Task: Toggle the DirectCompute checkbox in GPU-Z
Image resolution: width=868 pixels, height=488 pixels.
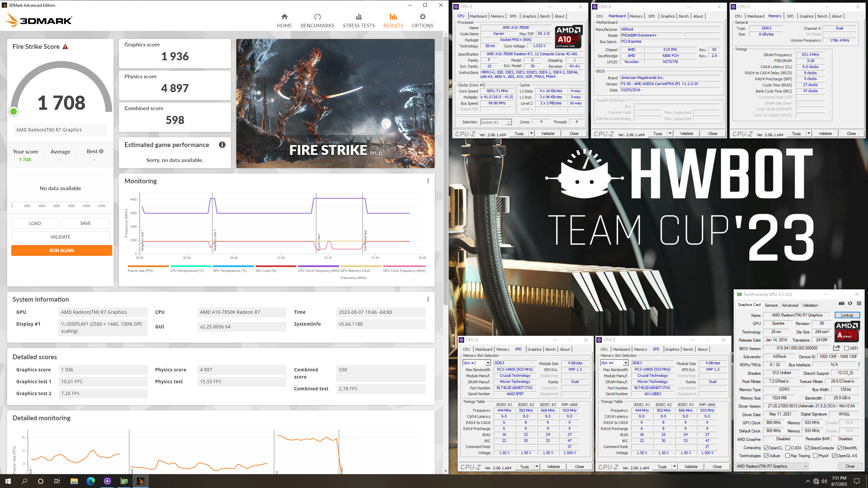Action: coord(808,448)
